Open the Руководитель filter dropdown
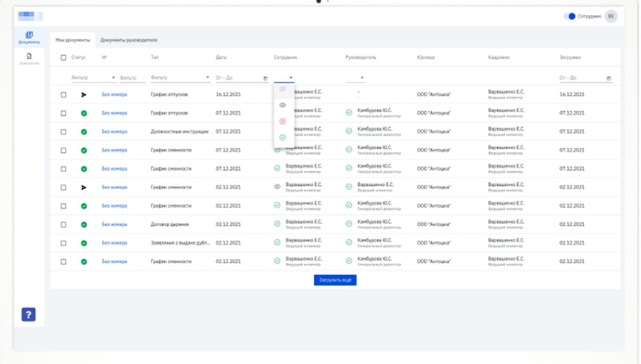This screenshot has width=641, height=364. pyautogui.click(x=355, y=78)
